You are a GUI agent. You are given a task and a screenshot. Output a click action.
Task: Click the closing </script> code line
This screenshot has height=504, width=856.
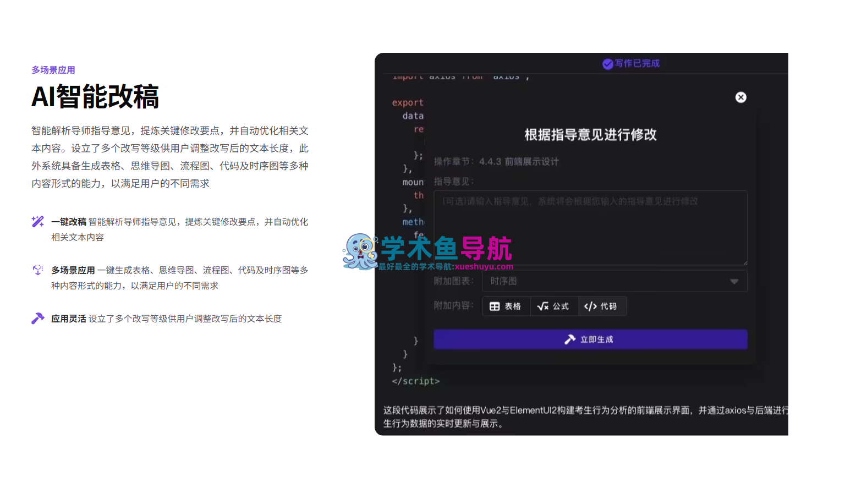click(x=415, y=381)
